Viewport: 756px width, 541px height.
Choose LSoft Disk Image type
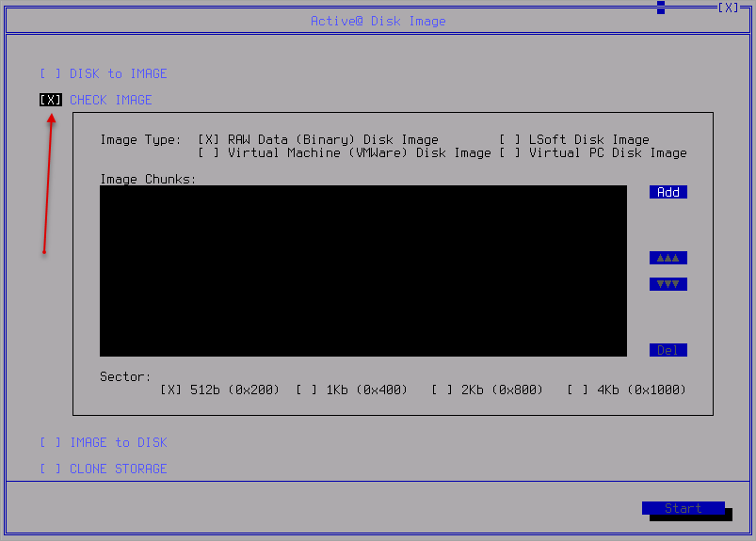(573, 139)
